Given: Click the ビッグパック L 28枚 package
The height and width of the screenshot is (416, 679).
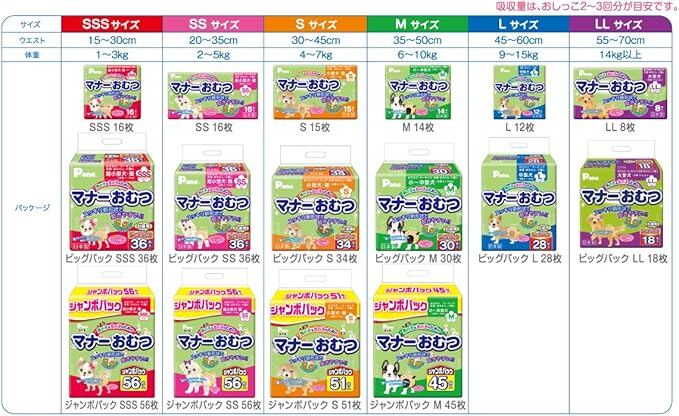Looking at the screenshot, I should [519, 194].
